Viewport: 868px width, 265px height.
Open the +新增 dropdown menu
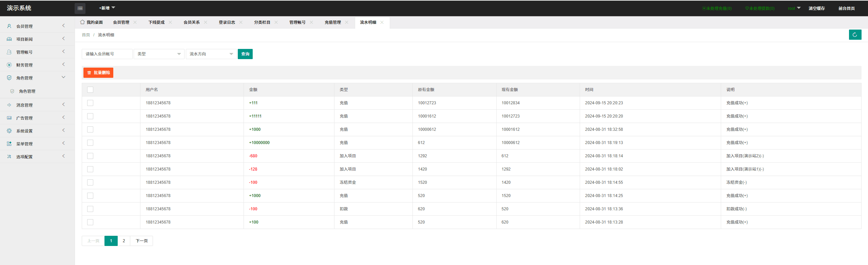pos(107,8)
